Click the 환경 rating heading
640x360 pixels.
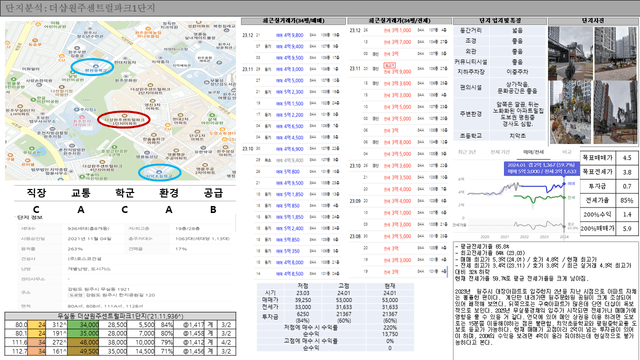point(169,193)
